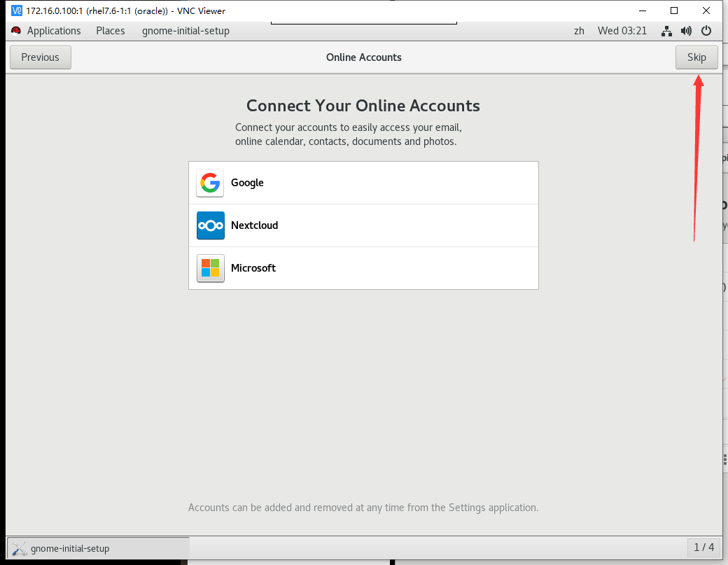Click the Online Accounts page title
Image resolution: width=728 pixels, height=565 pixels.
(363, 57)
